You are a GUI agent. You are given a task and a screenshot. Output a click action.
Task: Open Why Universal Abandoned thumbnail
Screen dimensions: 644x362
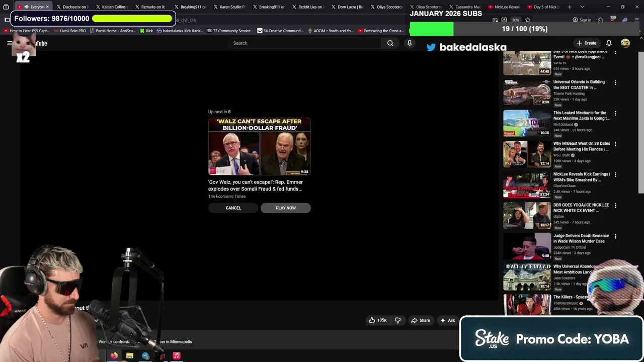click(x=527, y=277)
